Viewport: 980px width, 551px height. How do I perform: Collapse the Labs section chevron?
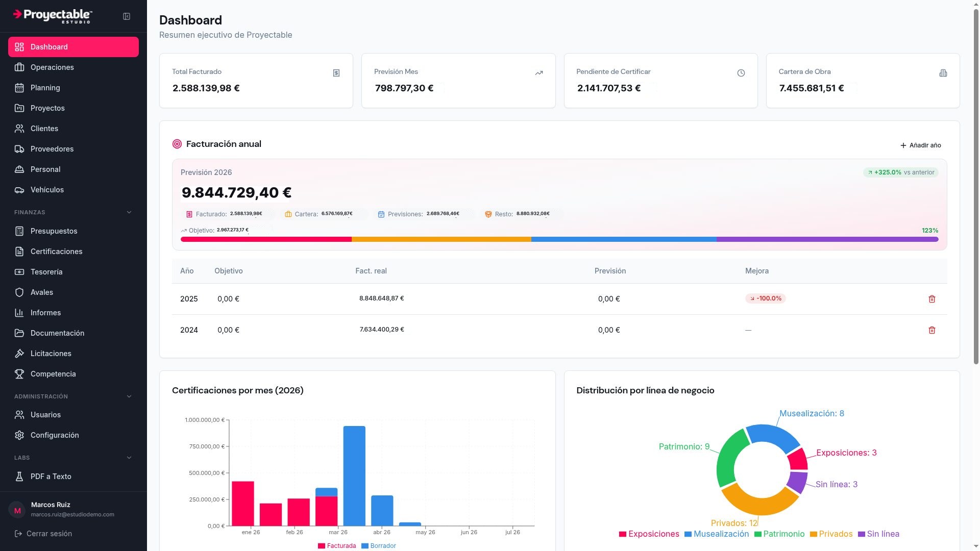click(x=129, y=458)
